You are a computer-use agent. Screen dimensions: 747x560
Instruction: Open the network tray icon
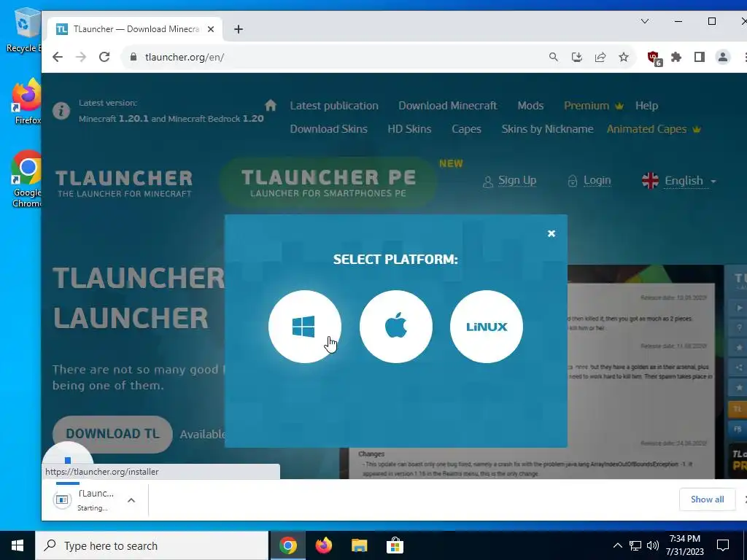click(635, 545)
